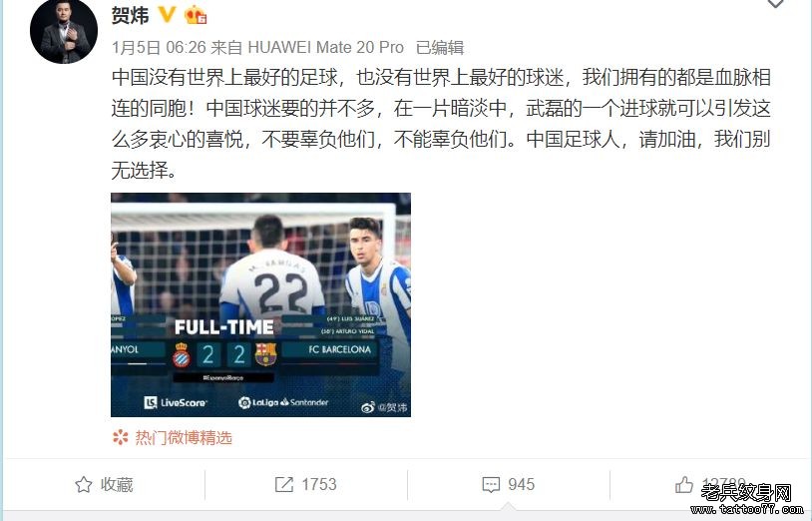Open the post timestamp 1月5日 06:26
The width and height of the screenshot is (812, 521).
pos(159,48)
